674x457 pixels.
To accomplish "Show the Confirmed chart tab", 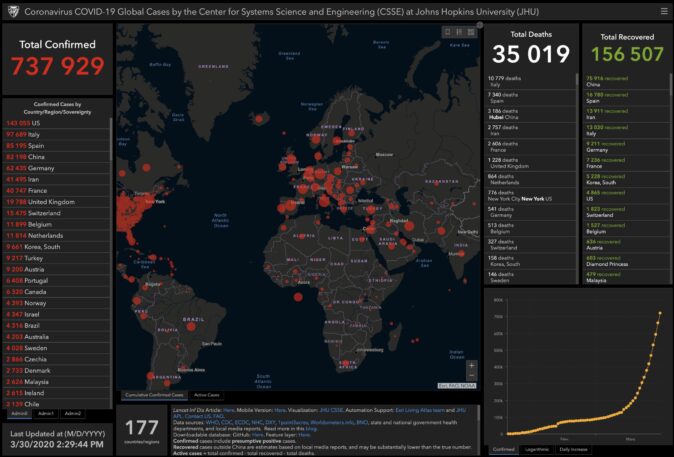I will pyautogui.click(x=503, y=449).
